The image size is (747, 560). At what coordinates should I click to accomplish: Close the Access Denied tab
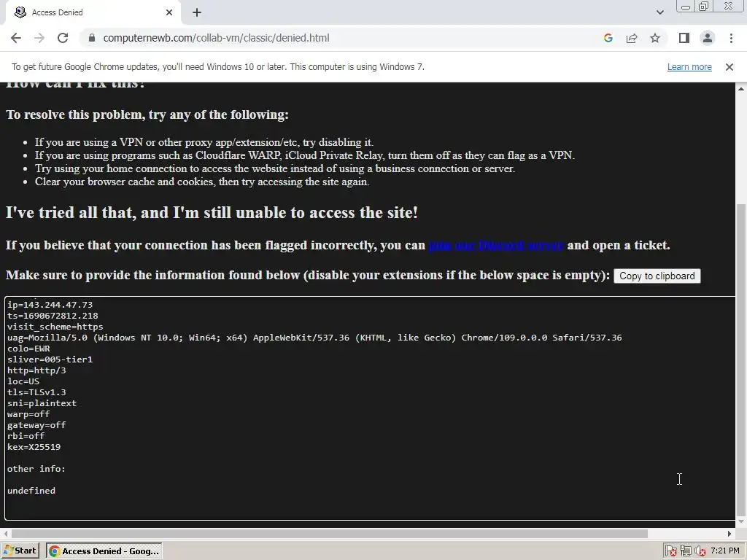pyautogui.click(x=169, y=13)
